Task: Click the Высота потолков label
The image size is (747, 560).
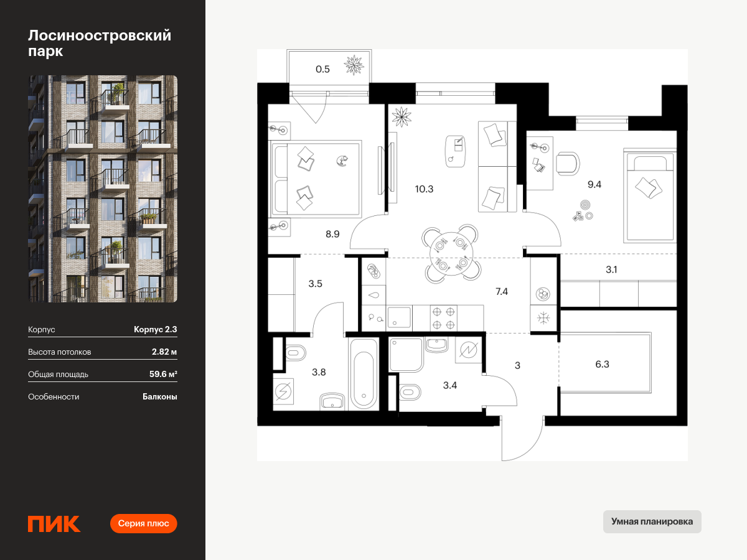Action: [60, 352]
